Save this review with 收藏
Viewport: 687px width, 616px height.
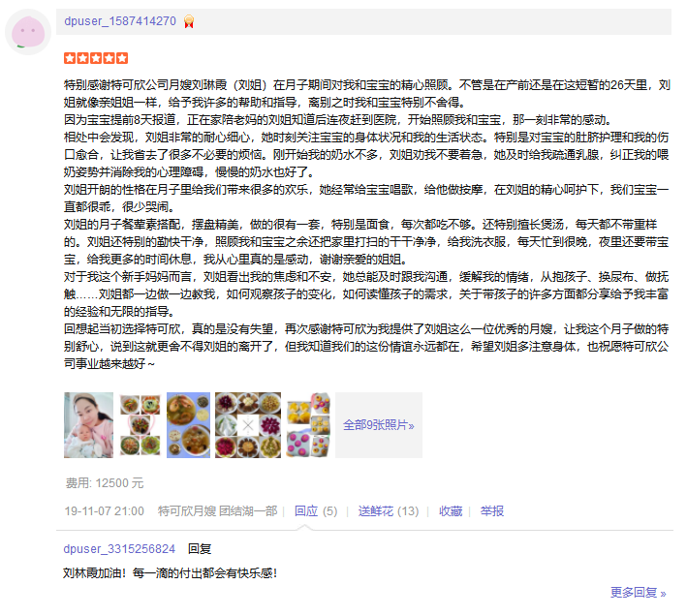pos(451,511)
